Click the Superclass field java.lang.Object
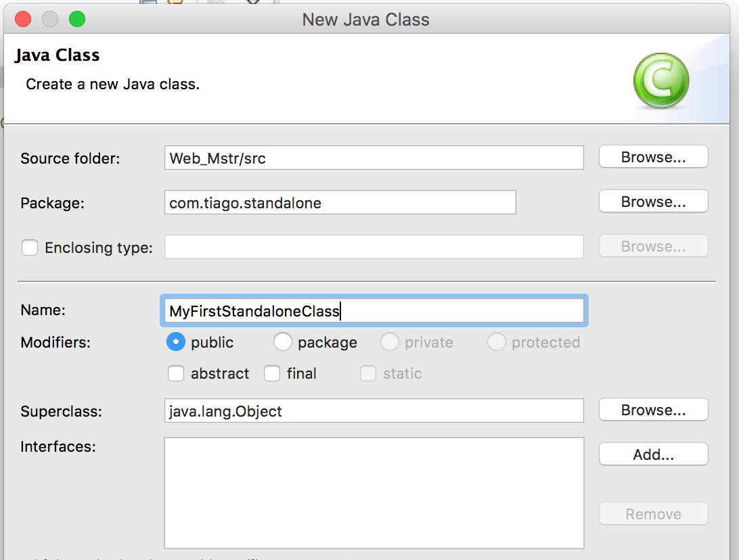This screenshot has width=739, height=560. coord(374,411)
